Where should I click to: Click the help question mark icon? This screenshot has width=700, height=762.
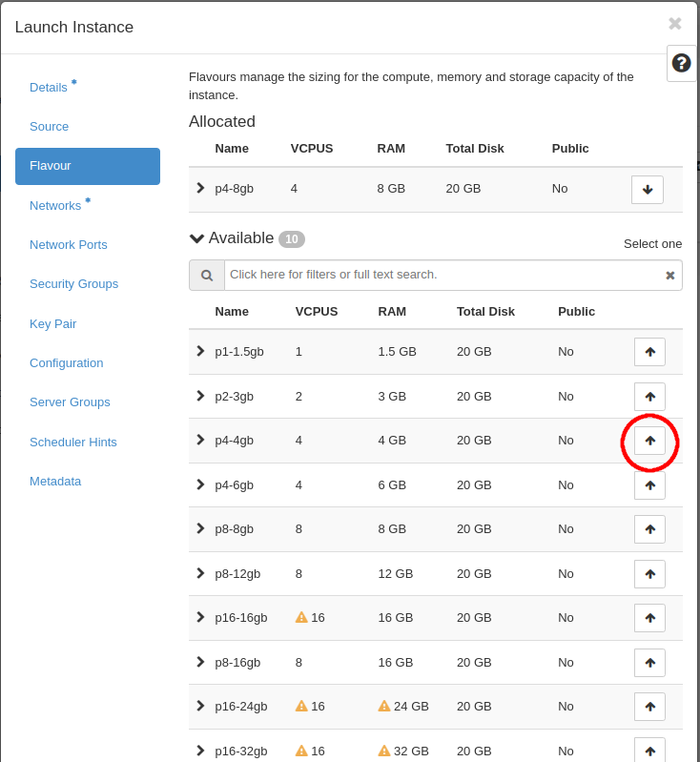tap(681, 63)
